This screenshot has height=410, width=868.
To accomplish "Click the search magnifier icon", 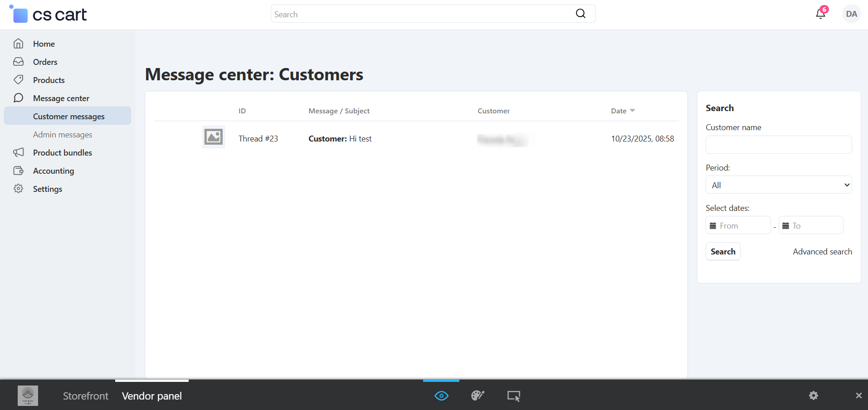I will pos(580,14).
